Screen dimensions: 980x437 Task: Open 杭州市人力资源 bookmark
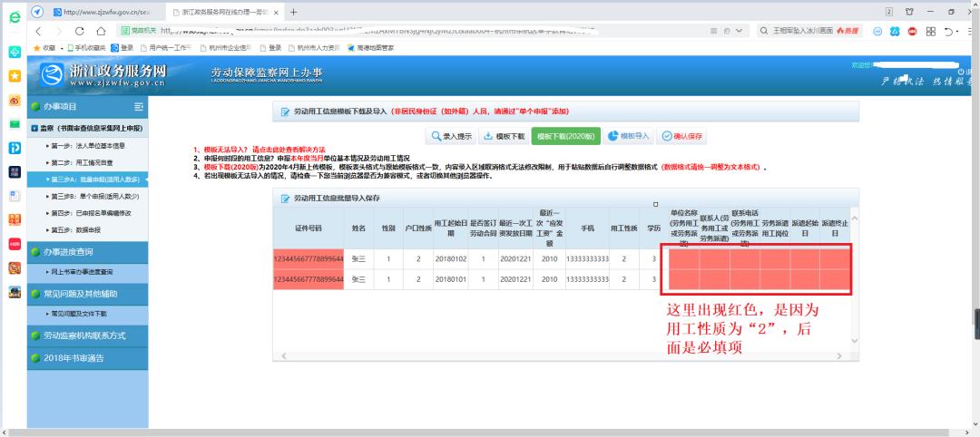[x=314, y=47]
